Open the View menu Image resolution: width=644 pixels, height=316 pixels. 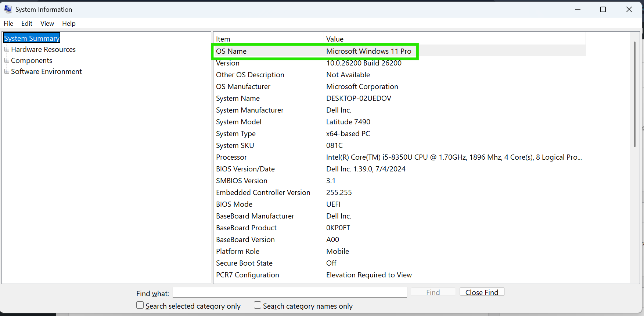pyautogui.click(x=47, y=24)
